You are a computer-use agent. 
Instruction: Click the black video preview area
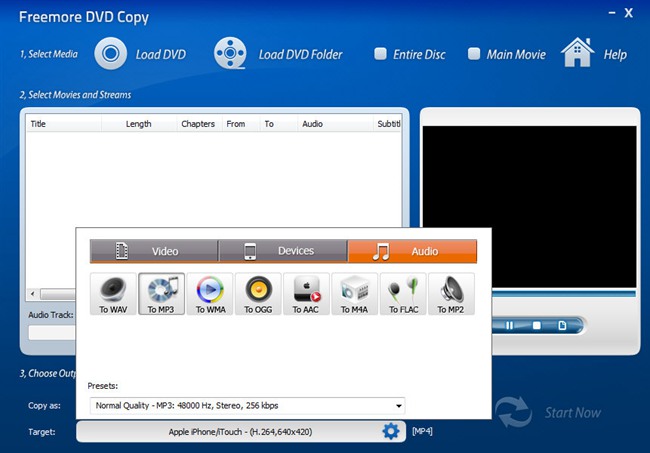[x=529, y=206]
